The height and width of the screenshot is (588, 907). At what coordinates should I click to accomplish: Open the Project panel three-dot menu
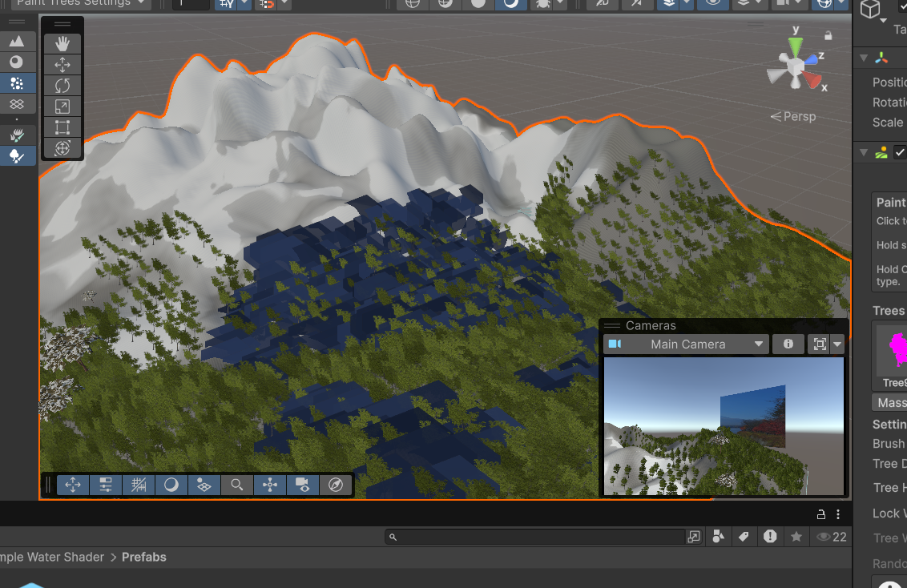[838, 514]
